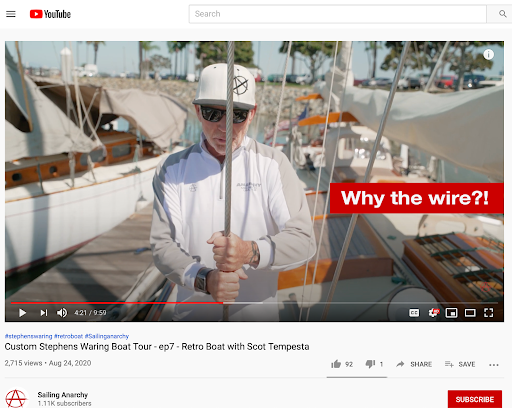
Task: Click the search magnifier button
Action: click(502, 14)
